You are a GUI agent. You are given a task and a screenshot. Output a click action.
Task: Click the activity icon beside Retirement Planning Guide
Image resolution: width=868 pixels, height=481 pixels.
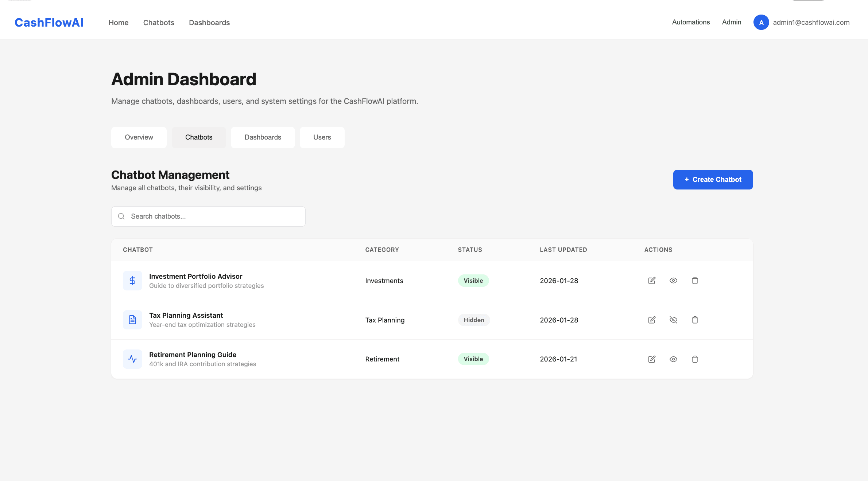[132, 359]
